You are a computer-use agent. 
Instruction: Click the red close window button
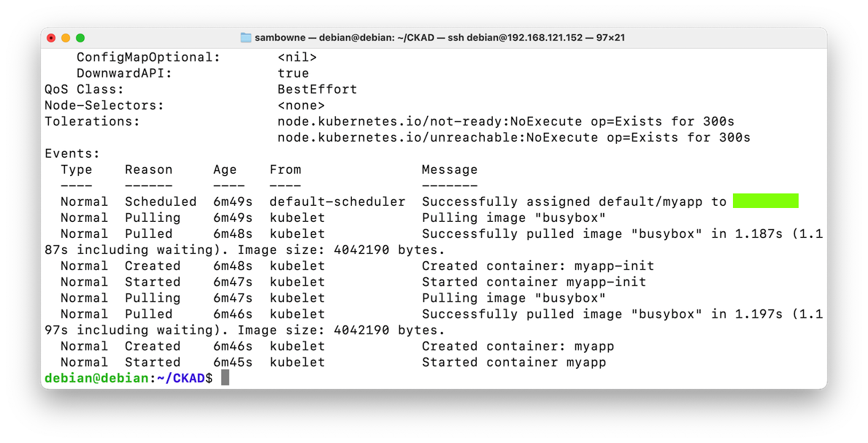[x=52, y=38]
